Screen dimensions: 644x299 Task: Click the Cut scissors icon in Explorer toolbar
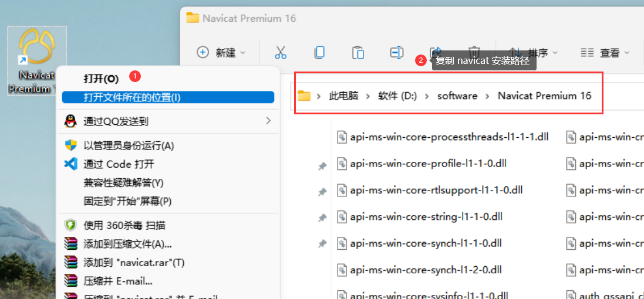click(281, 53)
